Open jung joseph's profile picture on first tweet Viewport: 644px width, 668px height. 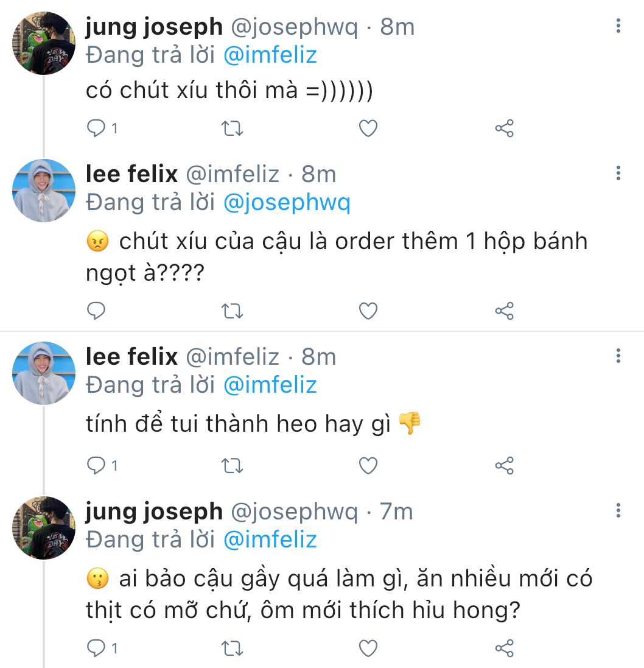(44, 43)
